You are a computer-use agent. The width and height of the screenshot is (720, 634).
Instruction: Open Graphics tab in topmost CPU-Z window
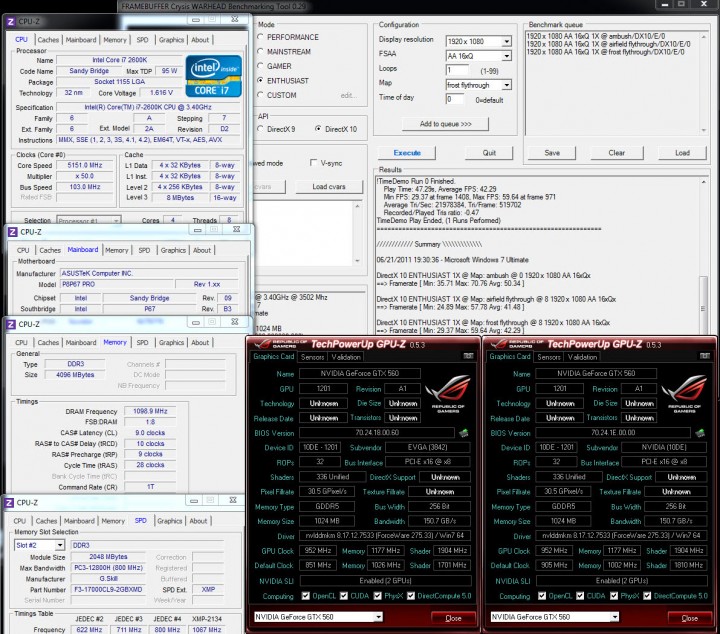tap(171, 40)
